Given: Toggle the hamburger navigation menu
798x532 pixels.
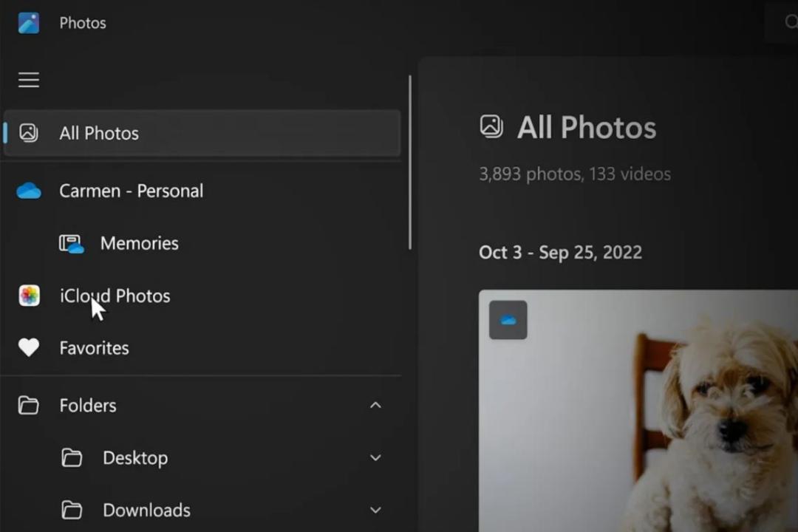Looking at the screenshot, I should [29, 80].
